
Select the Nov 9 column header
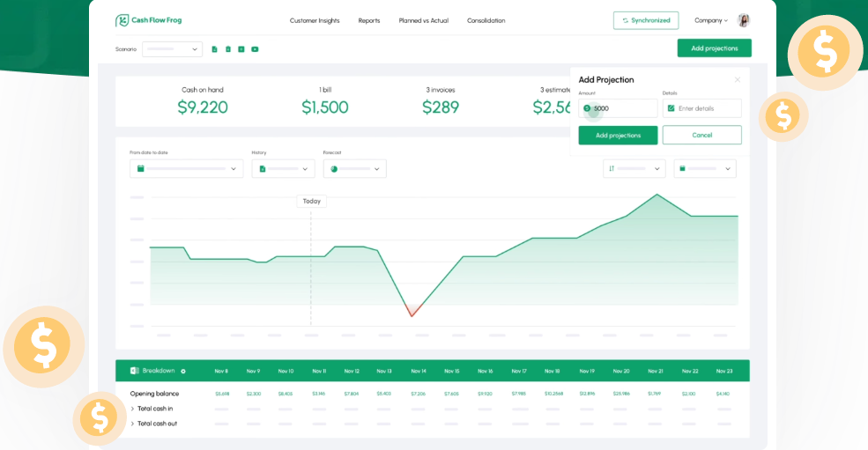[x=253, y=372]
